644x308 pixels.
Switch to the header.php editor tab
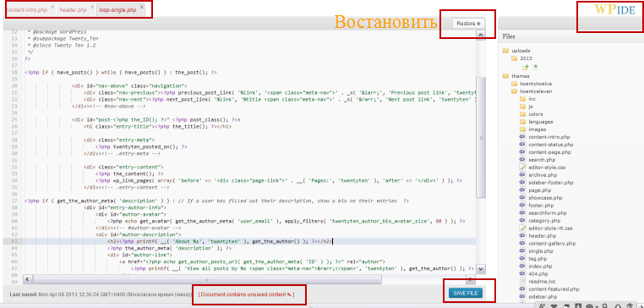74,9
